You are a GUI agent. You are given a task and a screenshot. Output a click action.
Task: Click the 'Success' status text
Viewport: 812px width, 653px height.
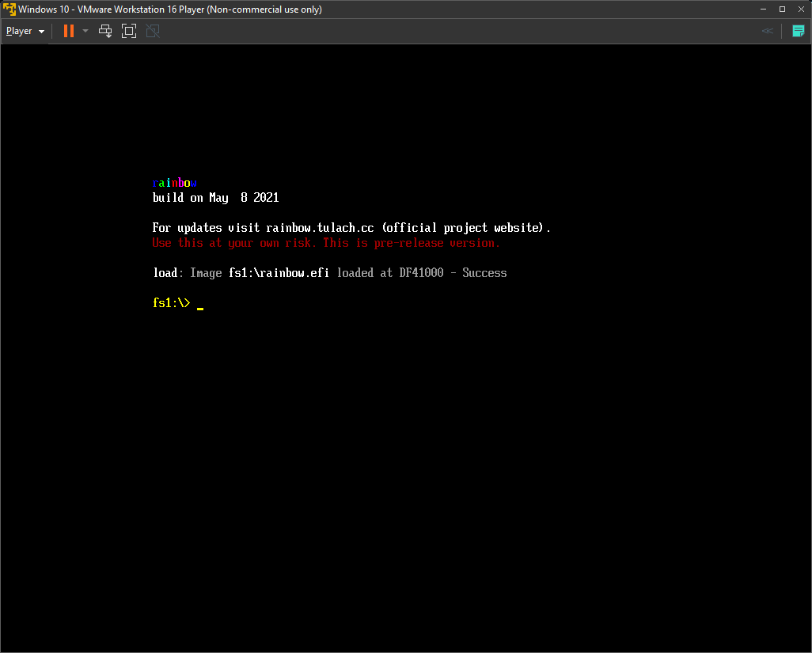484,273
